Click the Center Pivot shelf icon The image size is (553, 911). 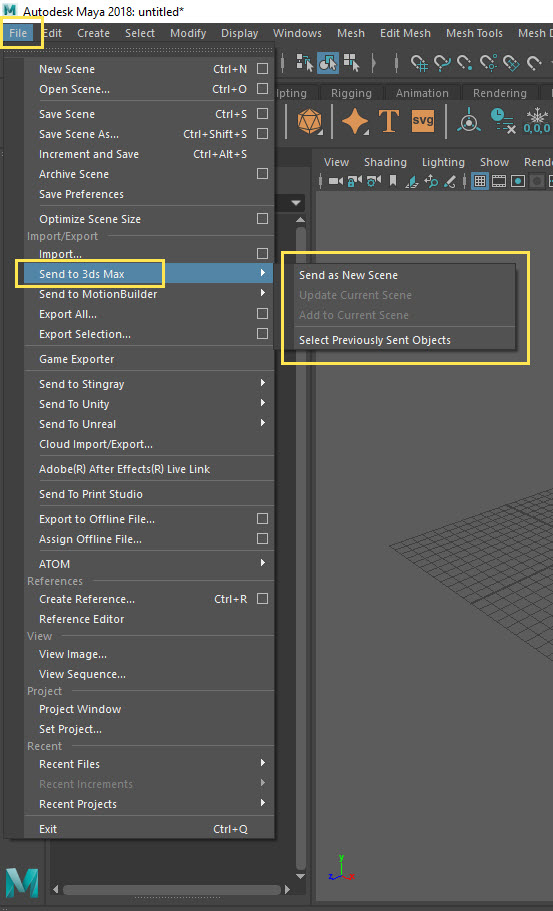[x=468, y=121]
